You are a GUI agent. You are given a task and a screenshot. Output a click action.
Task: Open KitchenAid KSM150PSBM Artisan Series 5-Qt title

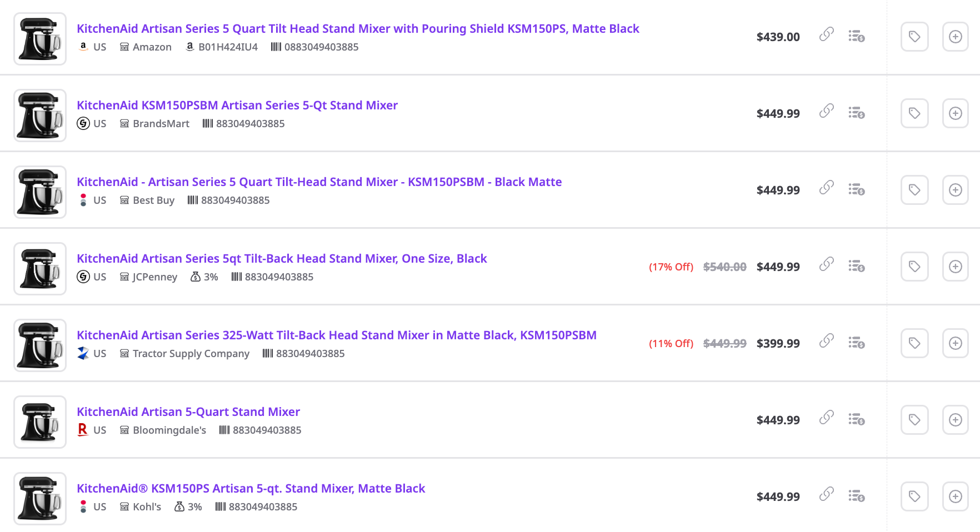(x=237, y=105)
